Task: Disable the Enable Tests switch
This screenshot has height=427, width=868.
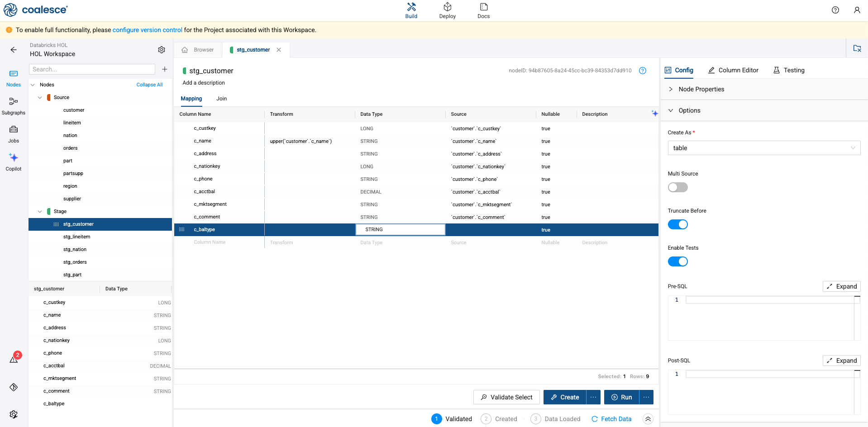Action: click(678, 261)
